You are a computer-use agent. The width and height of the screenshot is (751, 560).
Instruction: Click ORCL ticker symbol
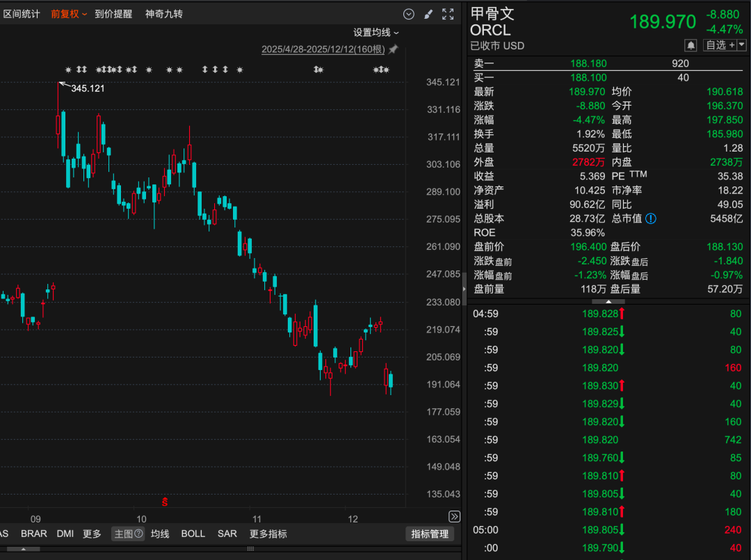click(490, 30)
